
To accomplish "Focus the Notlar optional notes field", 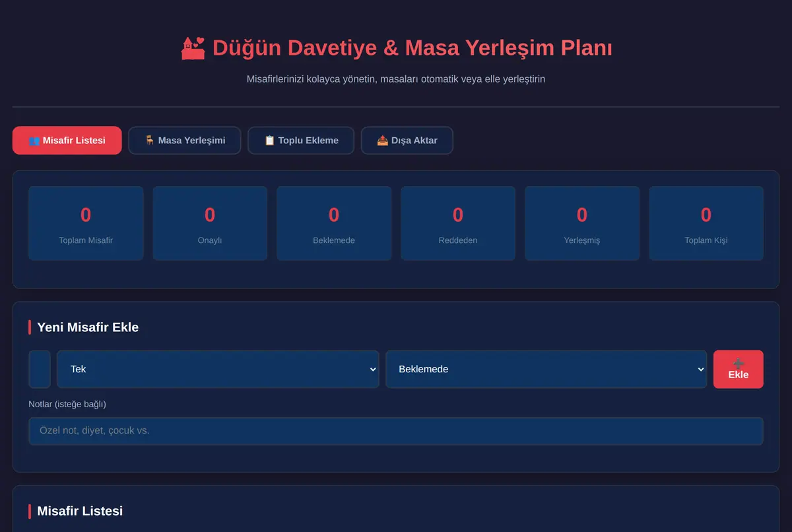I will 396,431.
